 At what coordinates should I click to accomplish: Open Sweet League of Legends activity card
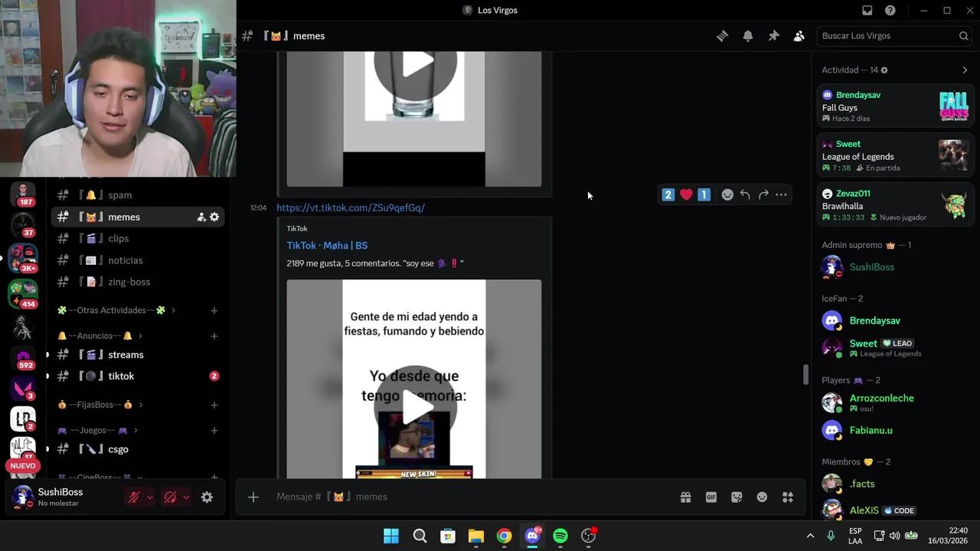coord(895,155)
